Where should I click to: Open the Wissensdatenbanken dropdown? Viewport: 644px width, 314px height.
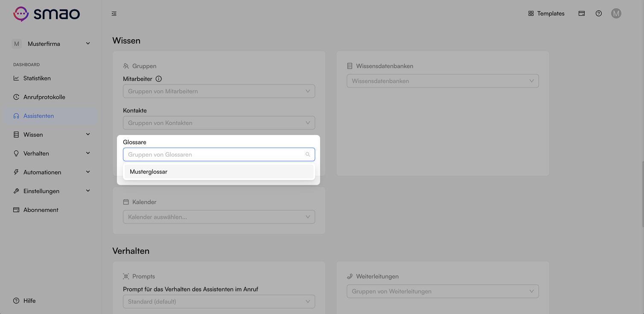[443, 81]
